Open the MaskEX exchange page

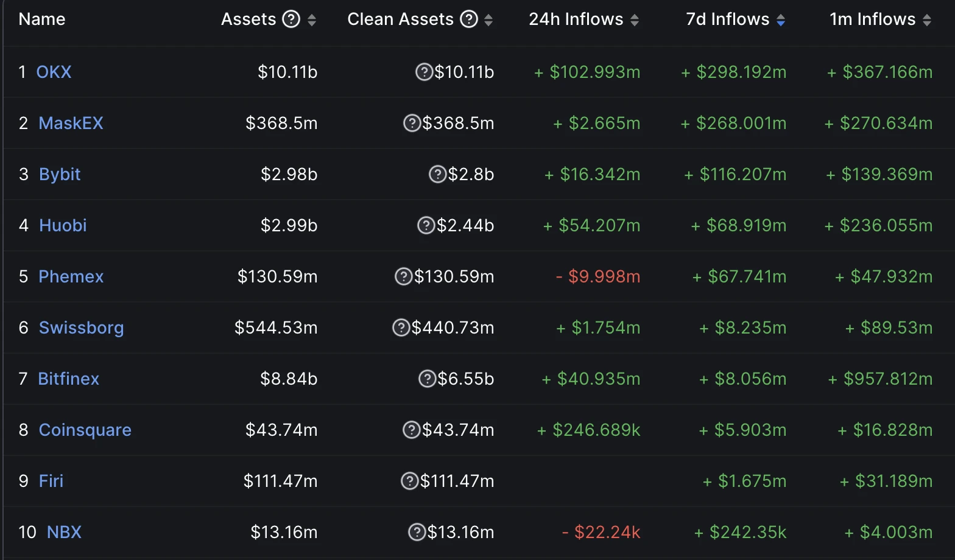click(71, 124)
